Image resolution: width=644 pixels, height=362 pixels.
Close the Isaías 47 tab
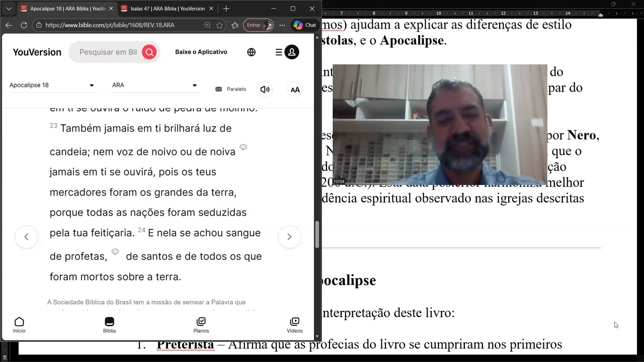pos(211,9)
